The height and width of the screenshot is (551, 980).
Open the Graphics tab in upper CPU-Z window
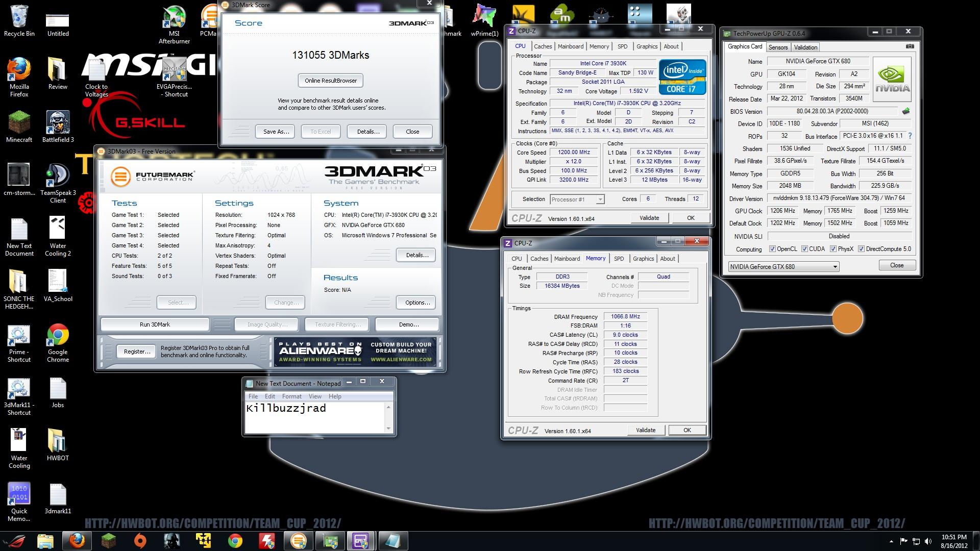(647, 46)
